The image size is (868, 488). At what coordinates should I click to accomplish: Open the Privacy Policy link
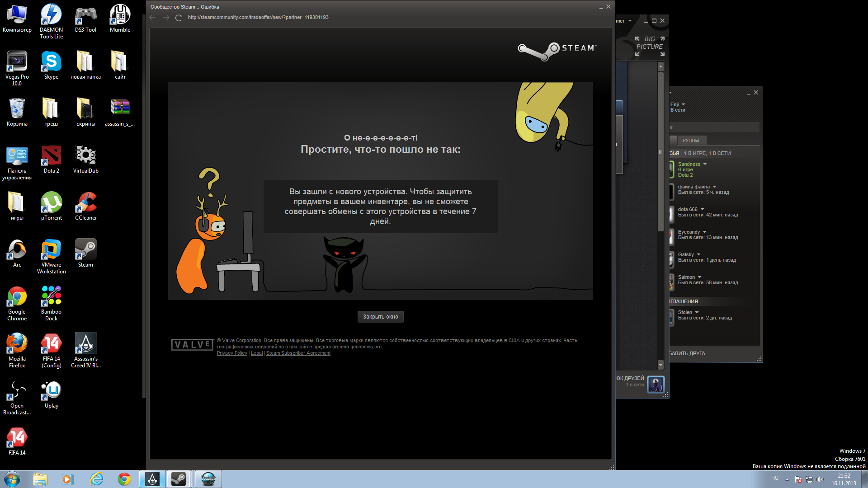(x=232, y=353)
